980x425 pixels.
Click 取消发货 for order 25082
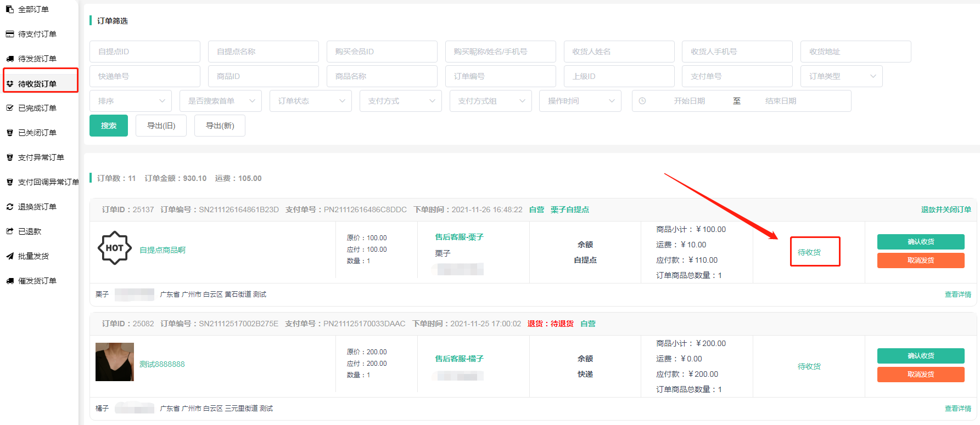[x=921, y=375]
